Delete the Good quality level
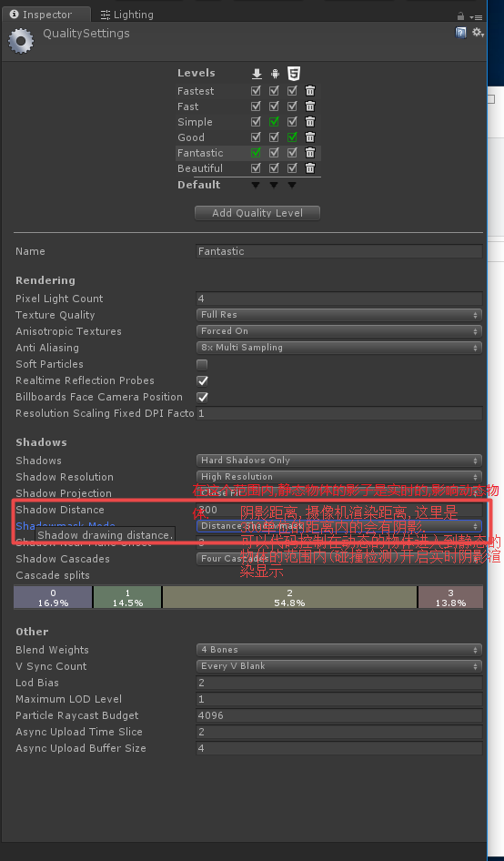Viewport: 504px width, 861px height. (x=310, y=137)
